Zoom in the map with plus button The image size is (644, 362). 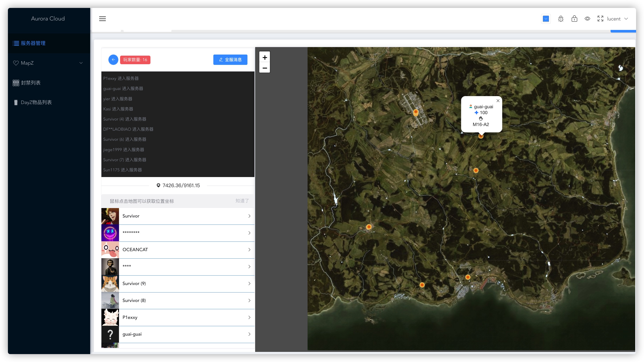point(265,57)
